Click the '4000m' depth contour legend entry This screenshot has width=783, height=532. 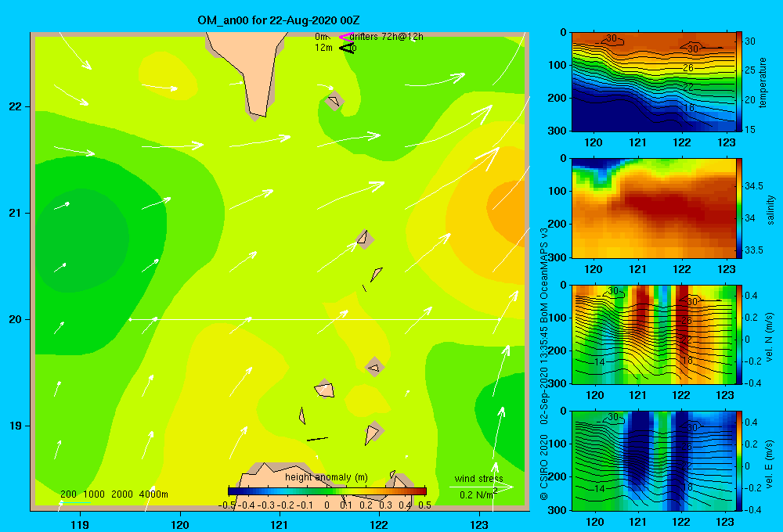click(x=153, y=494)
